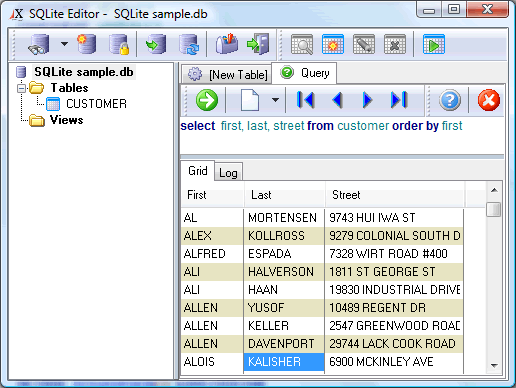The image size is (516, 388).
Task: Click the scrollbar down arrow
Action: click(494, 366)
